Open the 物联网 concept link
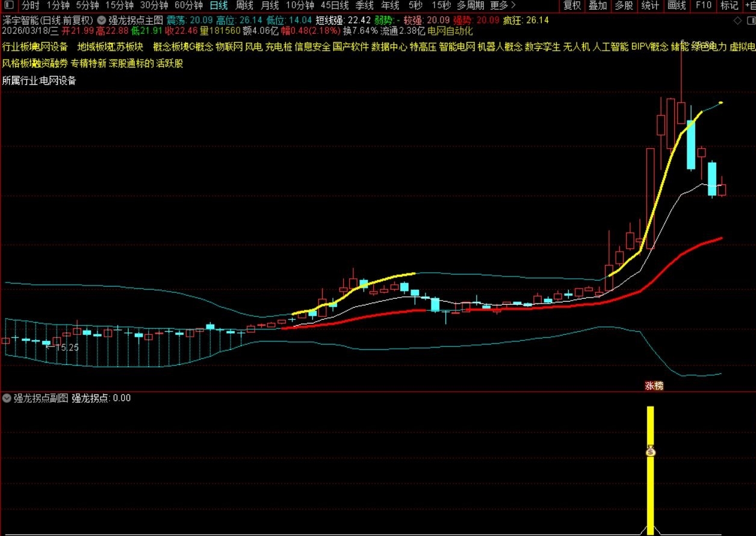The height and width of the screenshot is (536, 756). [x=229, y=47]
